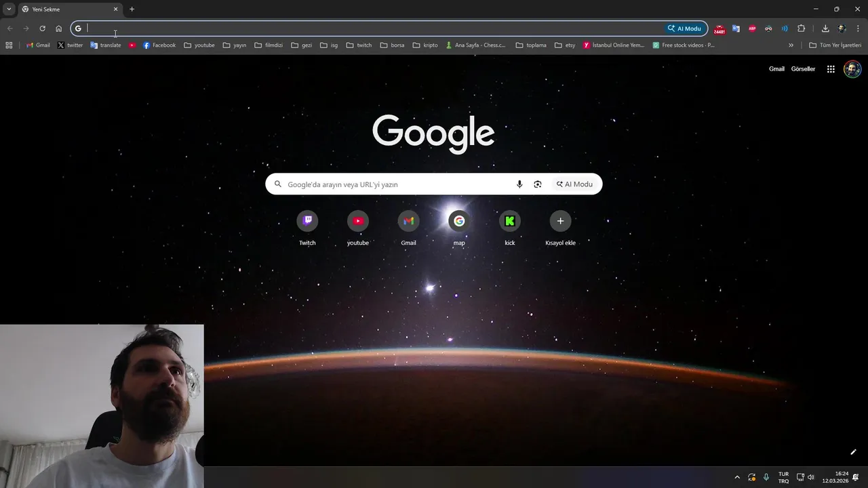Screen dimensions: 868x488
Task: Open the Downloads toolbar icon
Action: coord(825,28)
